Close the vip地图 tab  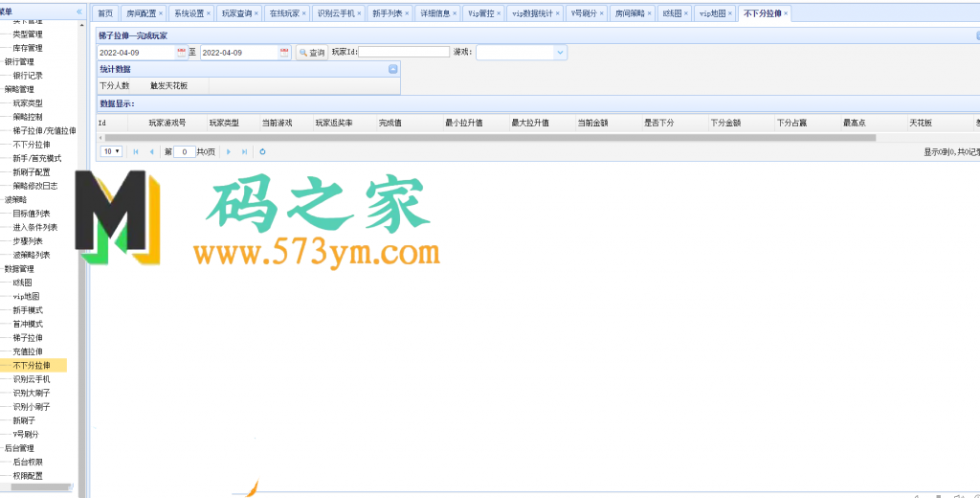coord(730,13)
